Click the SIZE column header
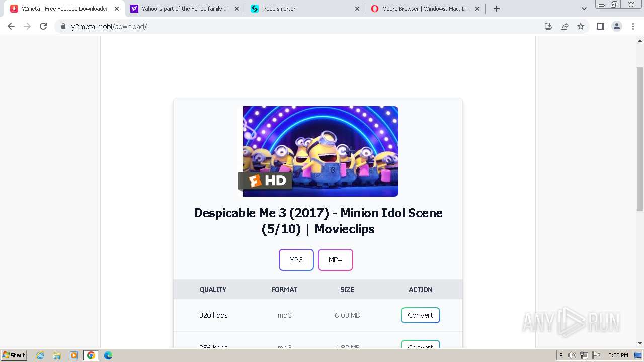This screenshot has width=644, height=362. tap(347, 290)
